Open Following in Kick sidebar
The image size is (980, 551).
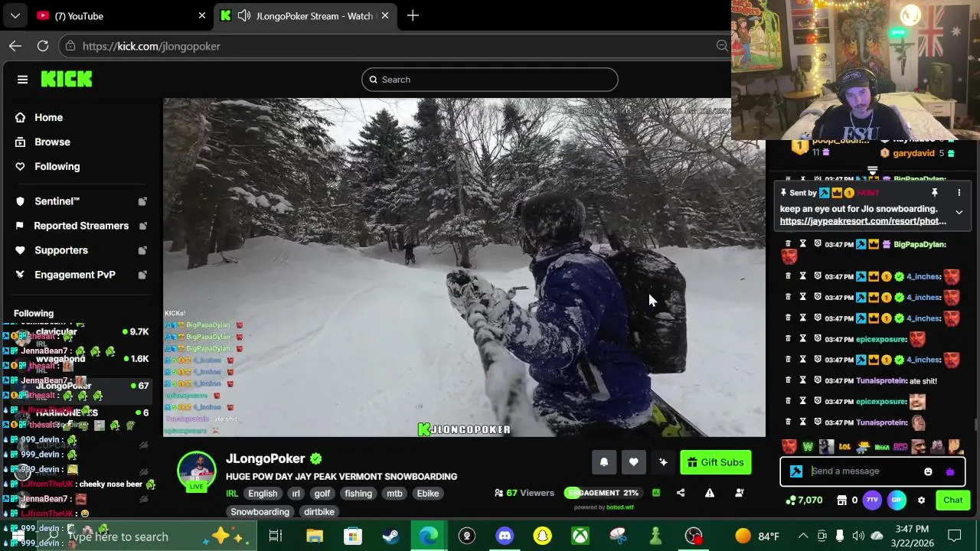(57, 166)
